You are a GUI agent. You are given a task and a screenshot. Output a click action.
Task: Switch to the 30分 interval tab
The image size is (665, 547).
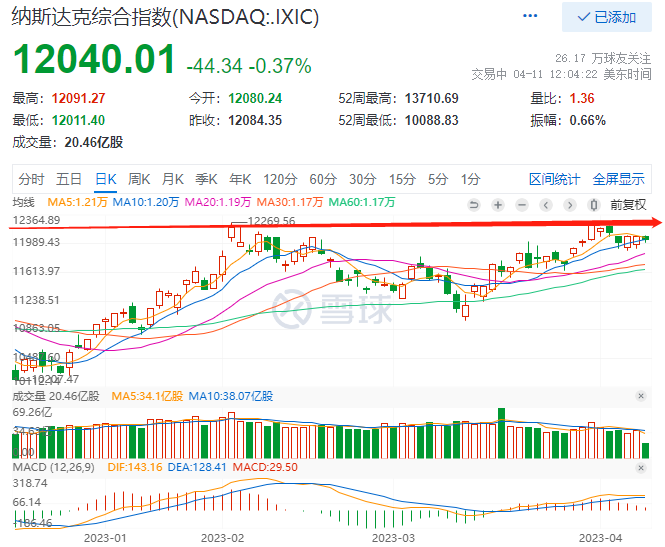[363, 179]
